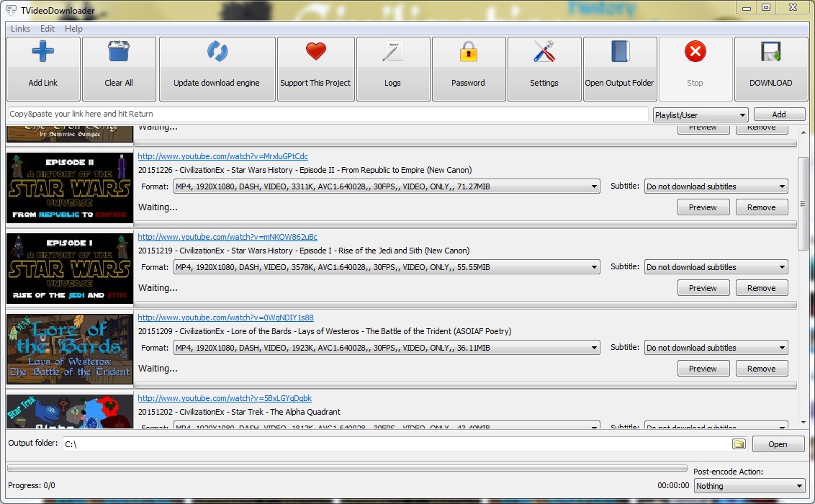Browse output folder with folder icon

click(x=739, y=444)
